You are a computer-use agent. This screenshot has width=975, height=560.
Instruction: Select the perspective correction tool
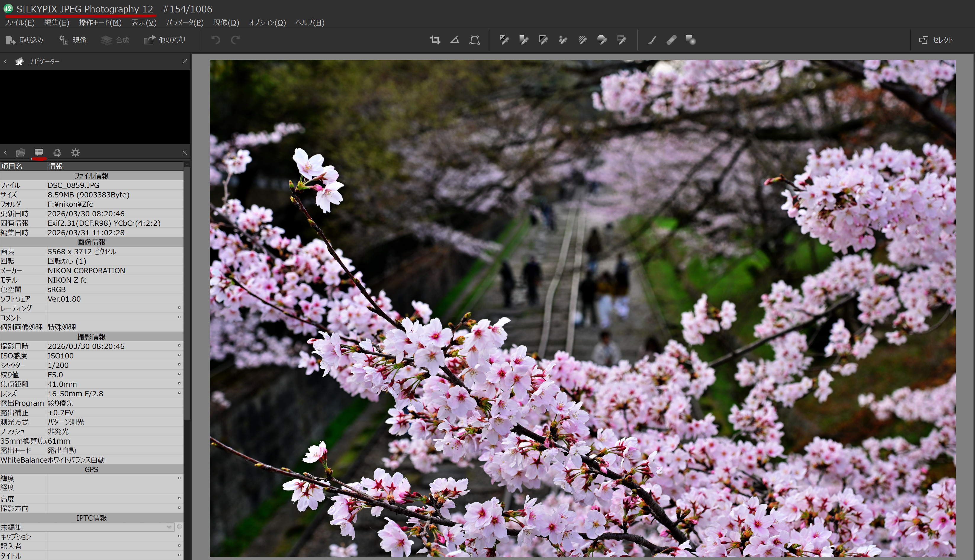474,40
